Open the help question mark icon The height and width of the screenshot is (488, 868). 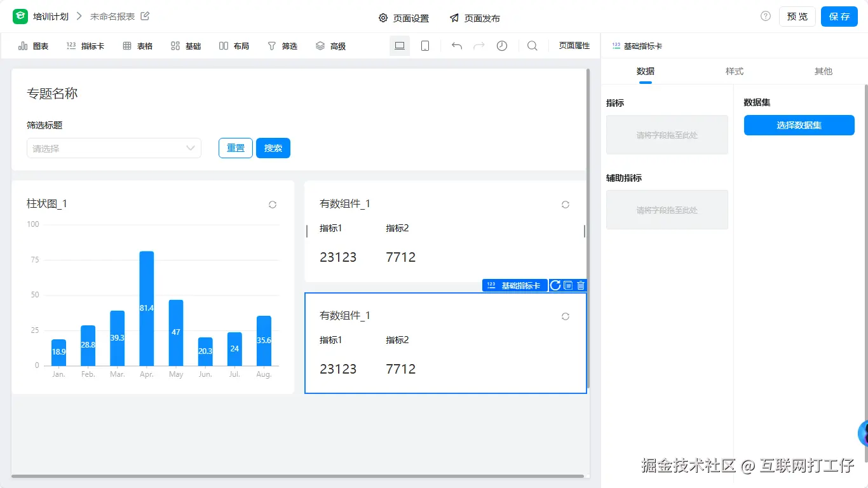[x=766, y=17]
